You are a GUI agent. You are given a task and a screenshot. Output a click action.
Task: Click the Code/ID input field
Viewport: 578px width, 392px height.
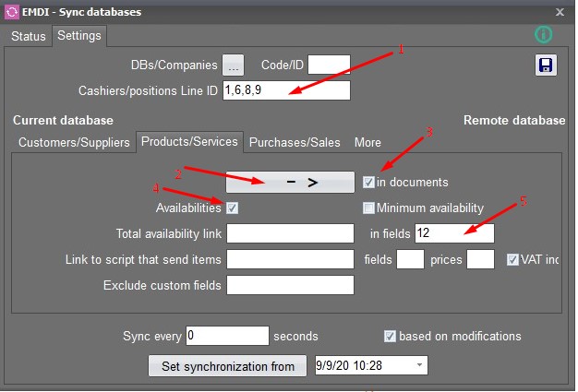click(329, 65)
